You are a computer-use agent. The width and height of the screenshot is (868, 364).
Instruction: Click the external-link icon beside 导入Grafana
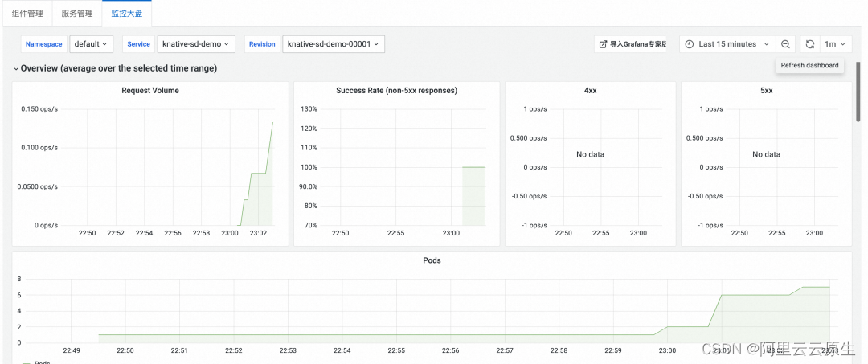(x=604, y=44)
